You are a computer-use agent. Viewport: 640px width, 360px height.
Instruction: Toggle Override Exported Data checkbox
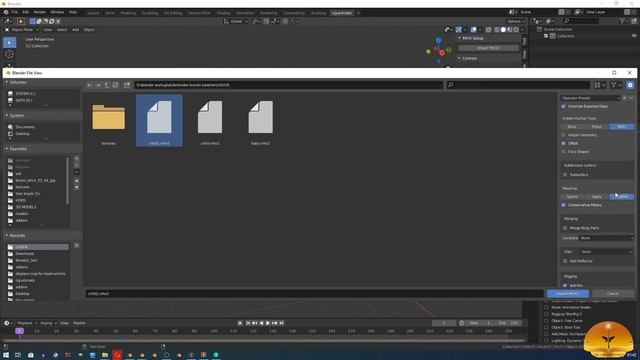click(564, 106)
